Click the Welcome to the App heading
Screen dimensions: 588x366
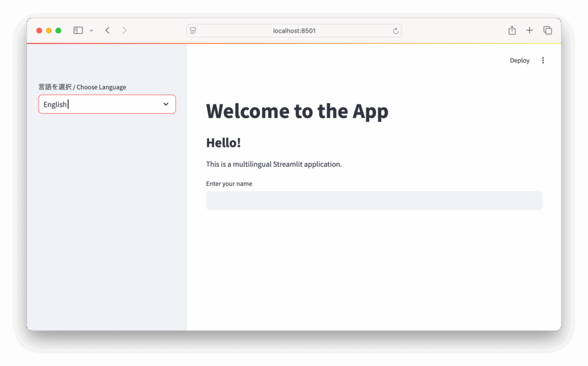pyautogui.click(x=297, y=111)
